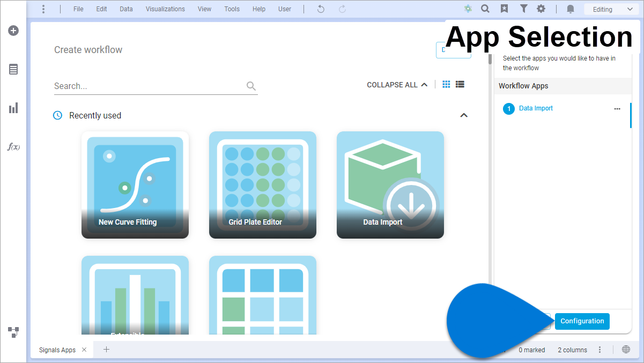Choose the bar chart app tile
Viewport: 644px width, 363px height.
point(135,295)
